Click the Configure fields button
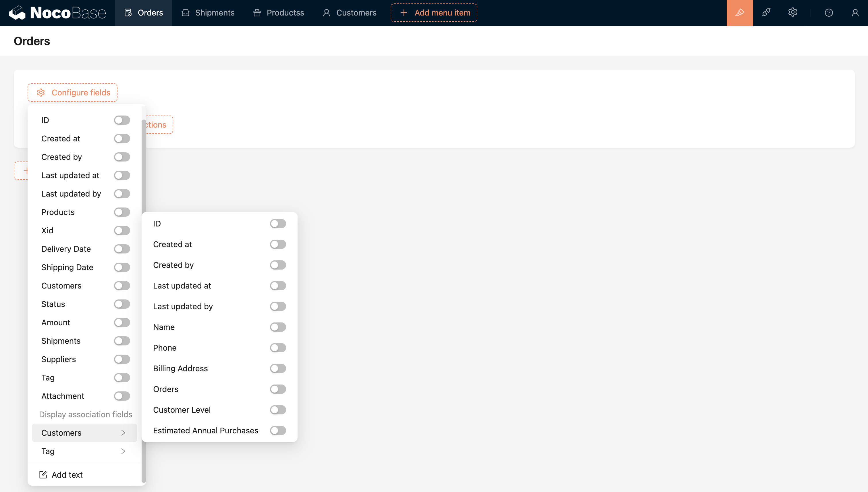This screenshot has width=868, height=492. click(x=73, y=93)
